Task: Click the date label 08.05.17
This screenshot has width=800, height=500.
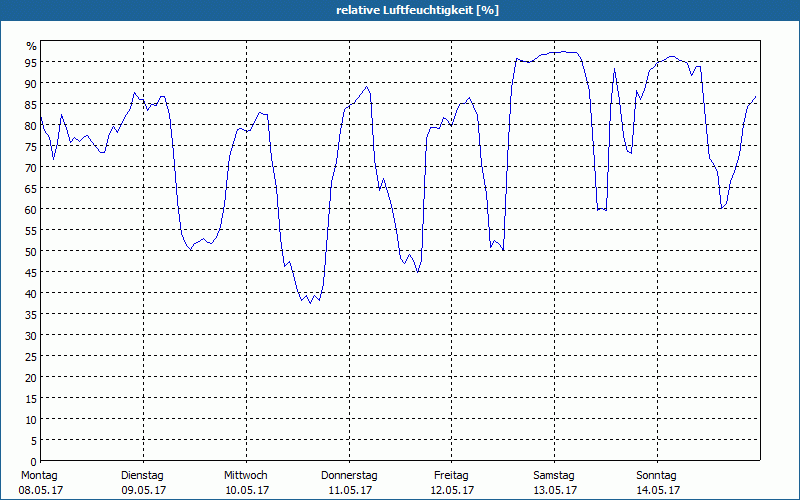Action: click(41, 490)
